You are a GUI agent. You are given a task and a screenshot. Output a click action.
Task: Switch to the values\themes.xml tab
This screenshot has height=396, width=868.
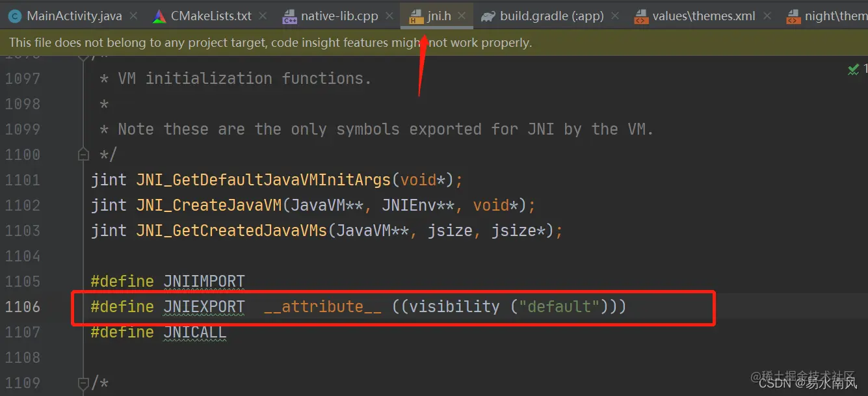click(x=704, y=16)
